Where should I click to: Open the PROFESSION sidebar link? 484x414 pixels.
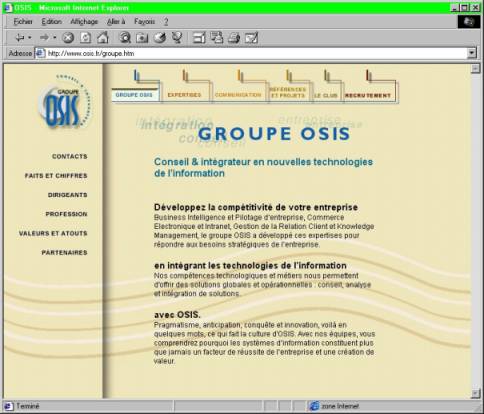[x=66, y=214]
